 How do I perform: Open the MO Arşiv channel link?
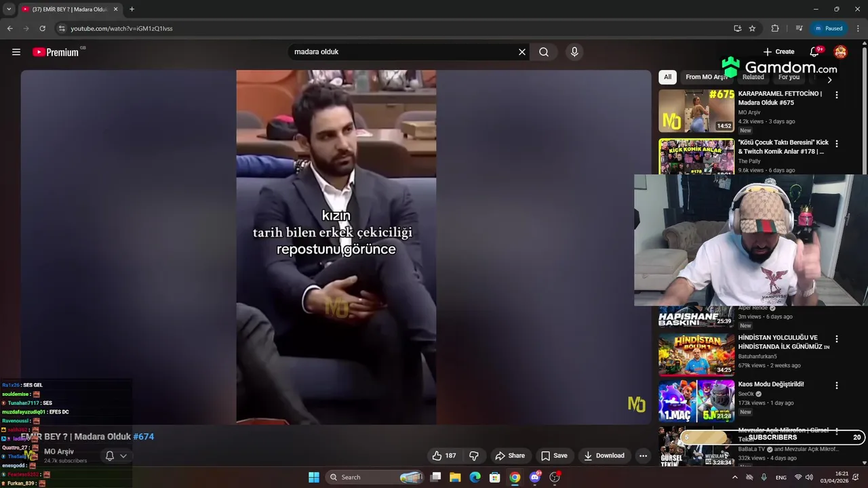pyautogui.click(x=59, y=451)
